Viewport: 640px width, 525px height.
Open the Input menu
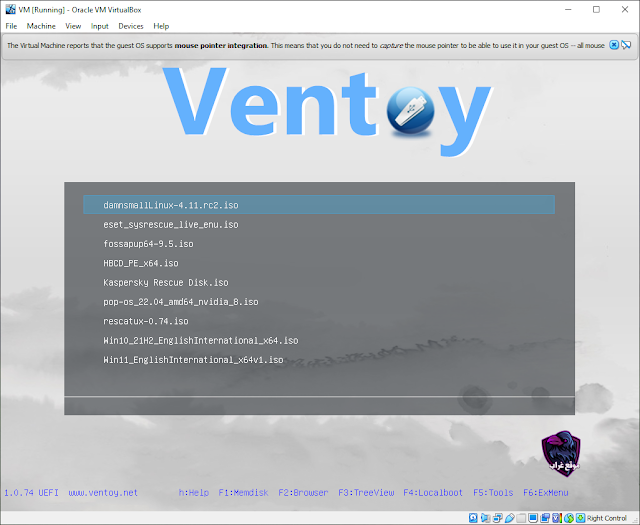click(x=100, y=26)
